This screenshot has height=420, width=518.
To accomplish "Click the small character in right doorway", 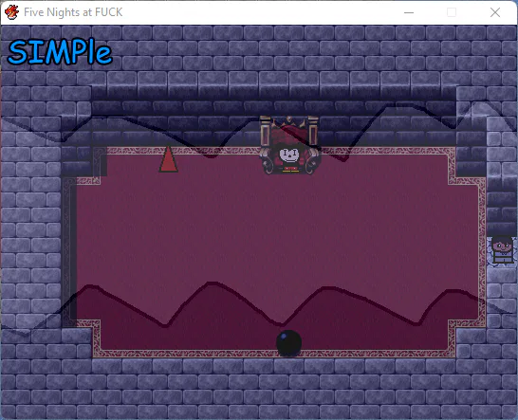I will (503, 250).
